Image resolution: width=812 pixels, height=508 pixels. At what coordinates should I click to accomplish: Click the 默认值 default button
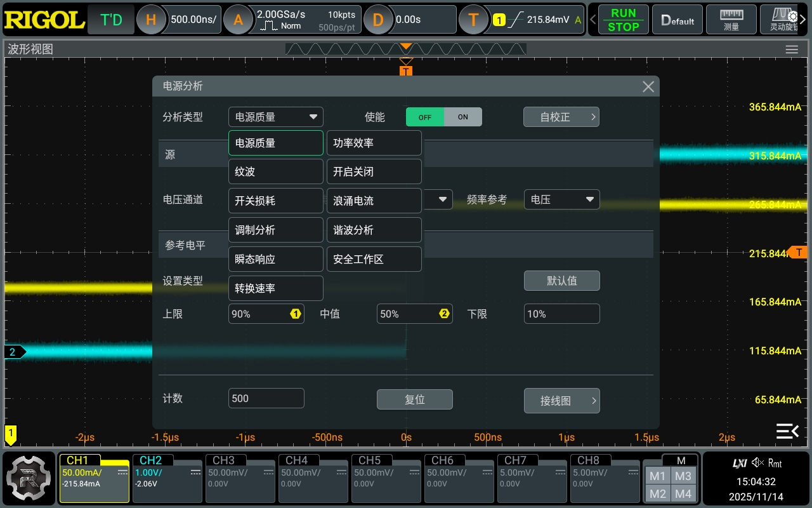[561, 281]
